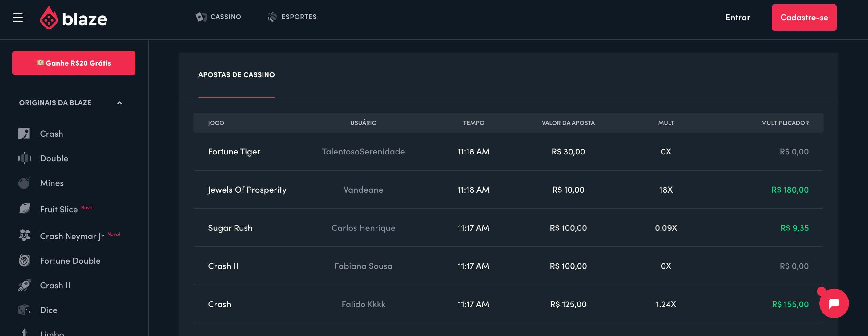
Task: Open the hamburger menu icon
Action: click(x=18, y=18)
